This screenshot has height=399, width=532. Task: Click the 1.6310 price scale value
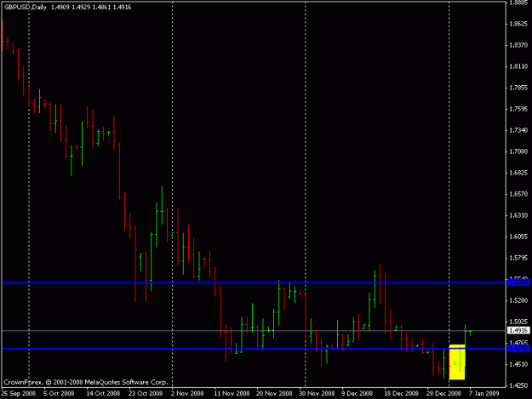518,215
